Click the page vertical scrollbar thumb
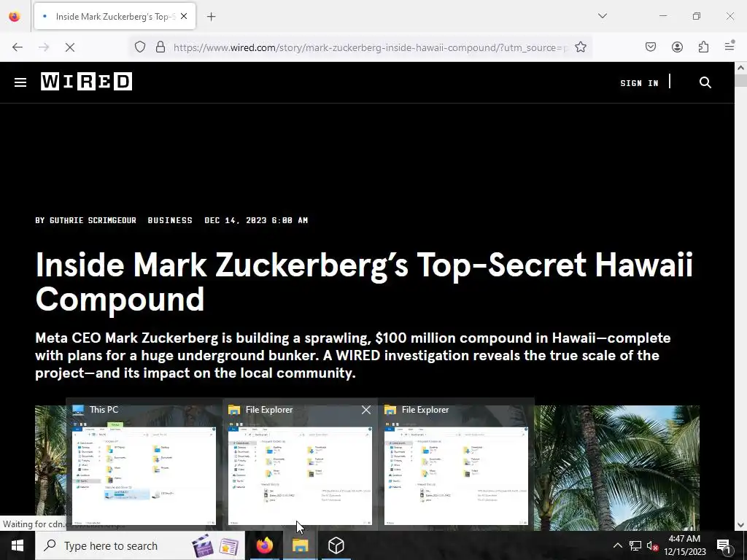 point(741,79)
